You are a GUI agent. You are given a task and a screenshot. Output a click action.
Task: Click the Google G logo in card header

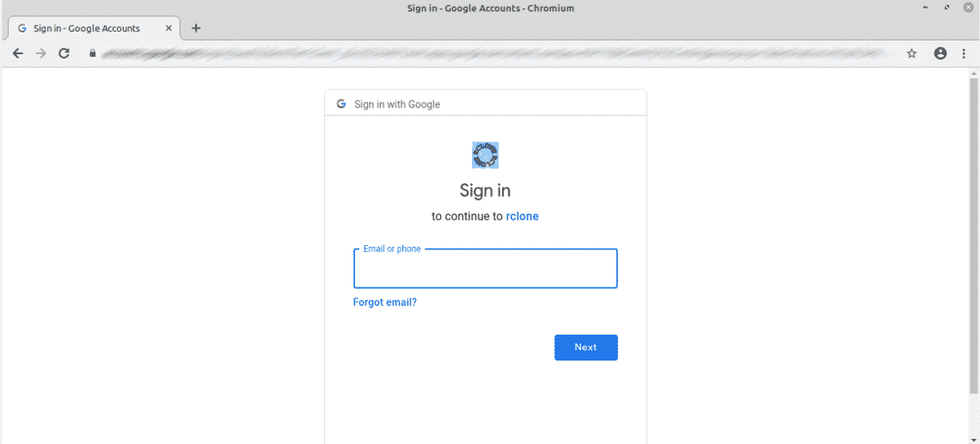pyautogui.click(x=340, y=104)
